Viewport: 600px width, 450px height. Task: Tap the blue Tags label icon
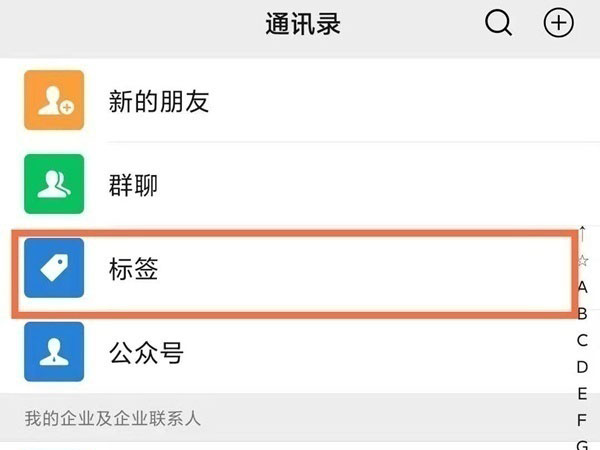(54, 269)
